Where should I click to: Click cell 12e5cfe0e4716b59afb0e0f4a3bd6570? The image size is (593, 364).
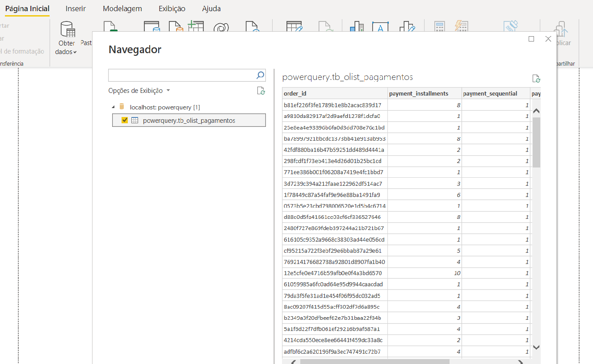335,273
